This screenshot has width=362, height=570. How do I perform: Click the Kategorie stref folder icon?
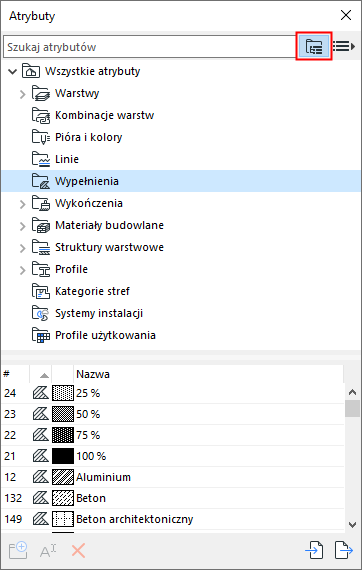point(41,291)
